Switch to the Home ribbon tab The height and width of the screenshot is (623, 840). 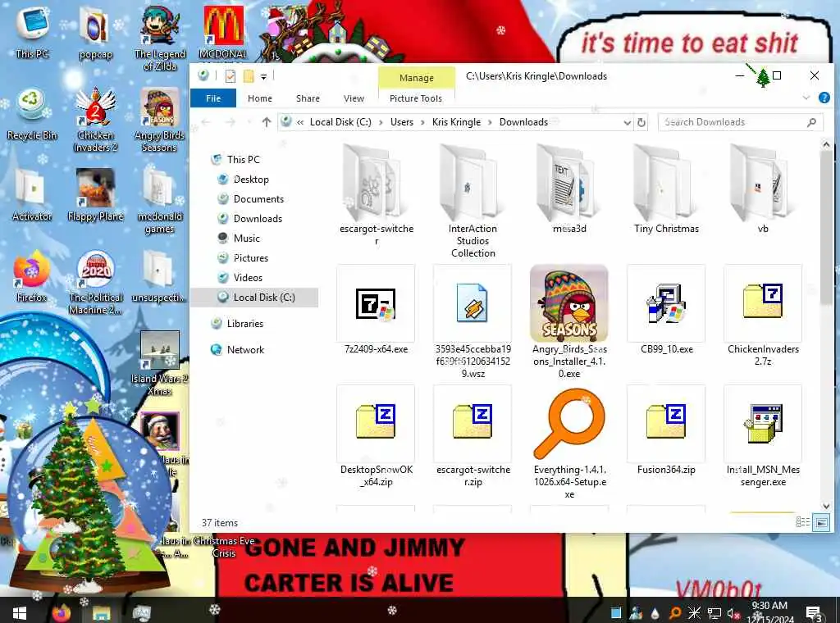[260, 98]
